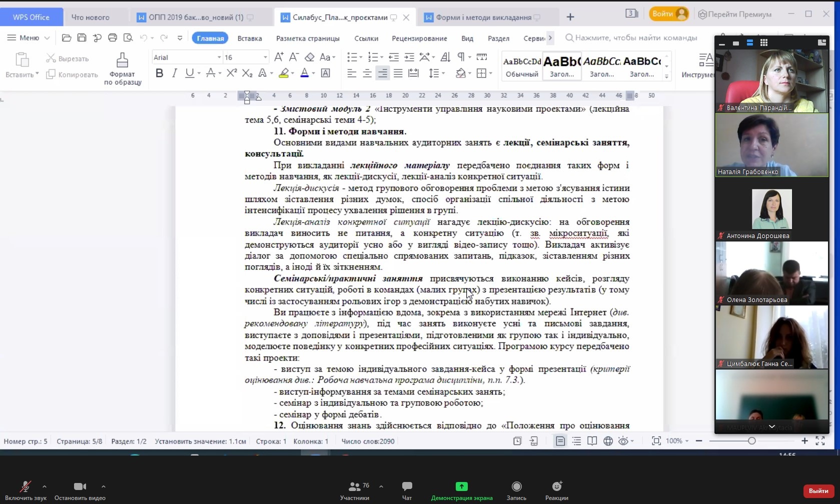
Task: Leave meeting with Выйти button
Action: (x=818, y=491)
